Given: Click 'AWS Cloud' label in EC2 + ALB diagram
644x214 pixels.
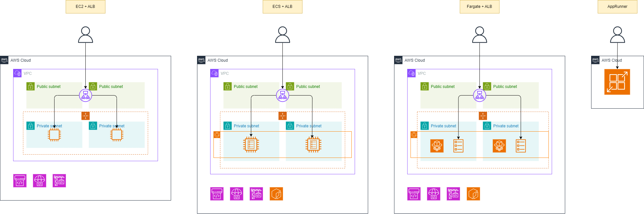Looking at the screenshot, I should tap(21, 60).
